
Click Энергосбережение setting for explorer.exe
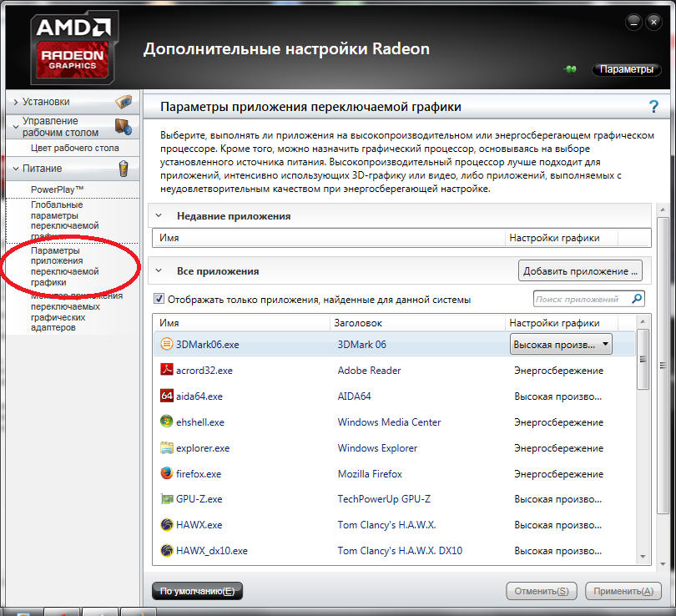pos(558,448)
